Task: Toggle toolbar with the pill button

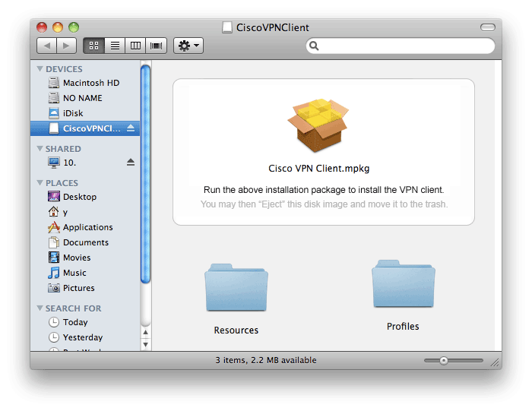Action: coord(488,27)
